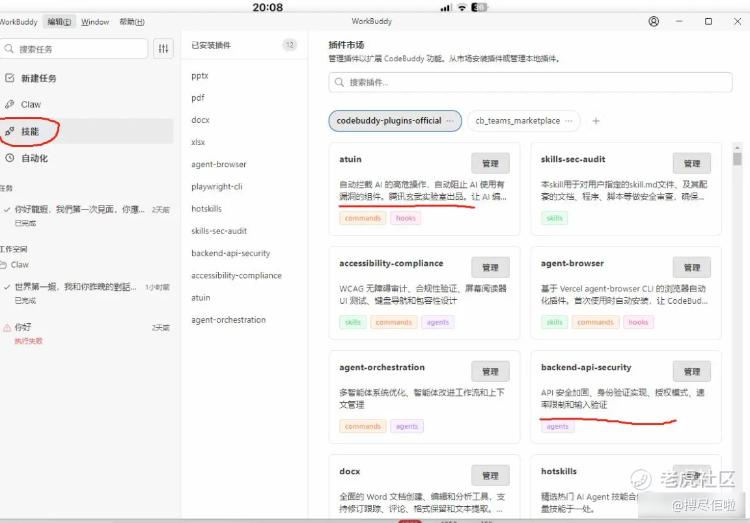
Task: Click 管理 button for docx card
Action: point(490,476)
